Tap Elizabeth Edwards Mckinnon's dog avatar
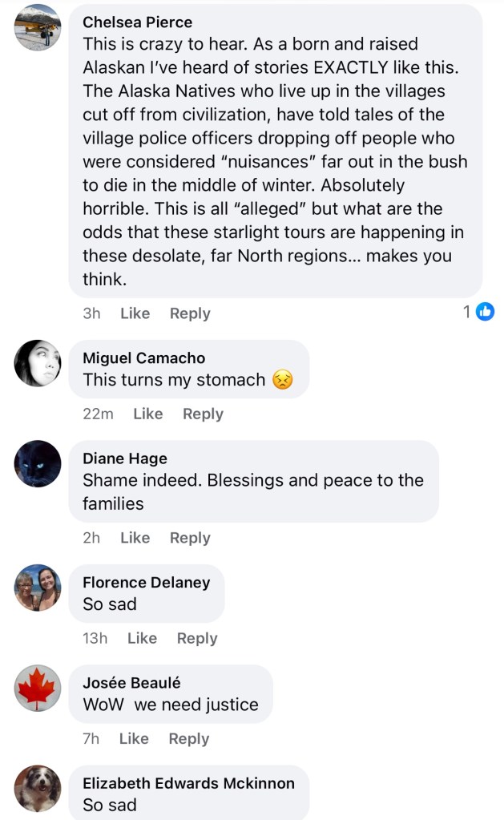The width and height of the screenshot is (504, 820). click(x=38, y=788)
